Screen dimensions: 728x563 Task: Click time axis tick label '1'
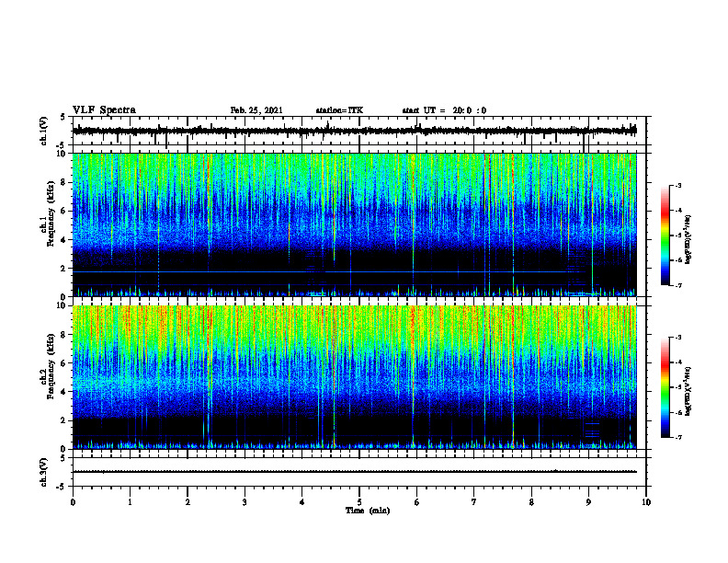(x=130, y=502)
